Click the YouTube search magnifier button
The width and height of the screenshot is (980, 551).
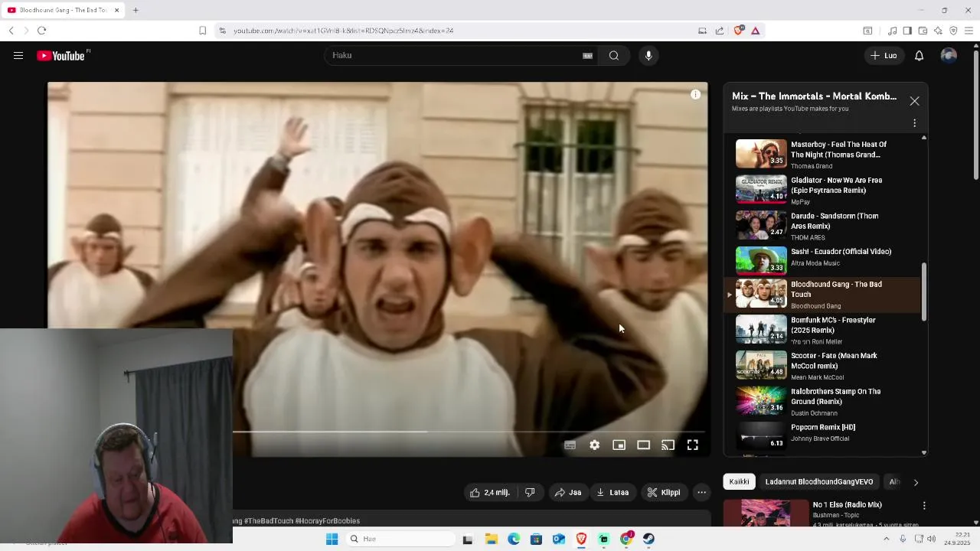point(614,56)
